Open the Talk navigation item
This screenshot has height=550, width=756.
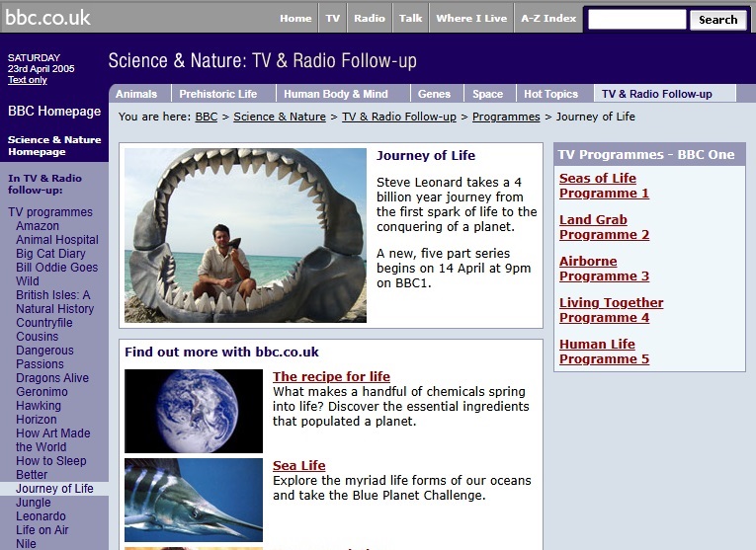coord(410,19)
